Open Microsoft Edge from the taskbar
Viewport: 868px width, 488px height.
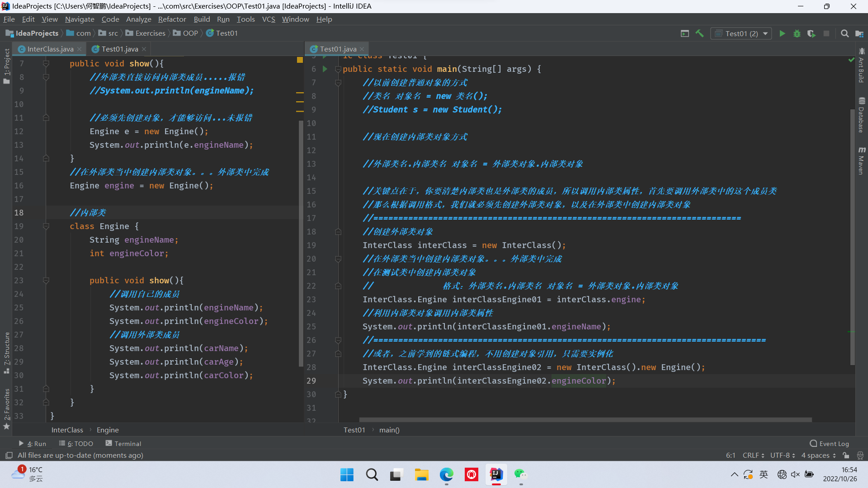click(x=446, y=474)
